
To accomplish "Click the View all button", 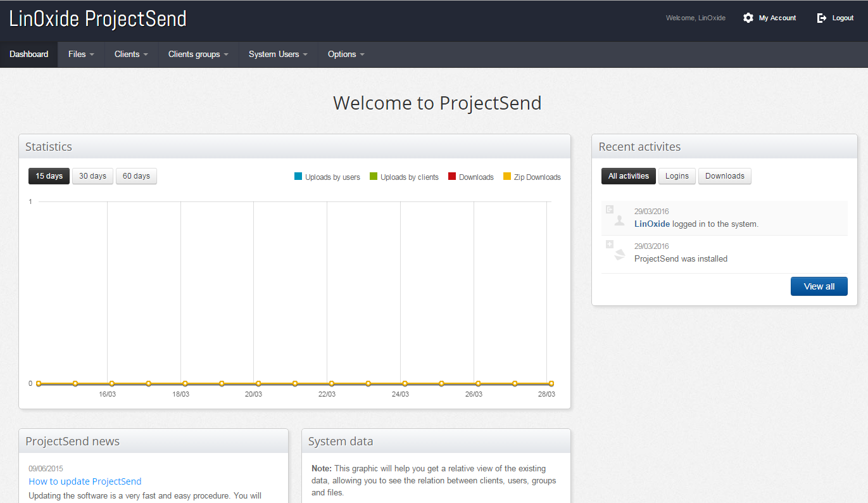I will 819,286.
